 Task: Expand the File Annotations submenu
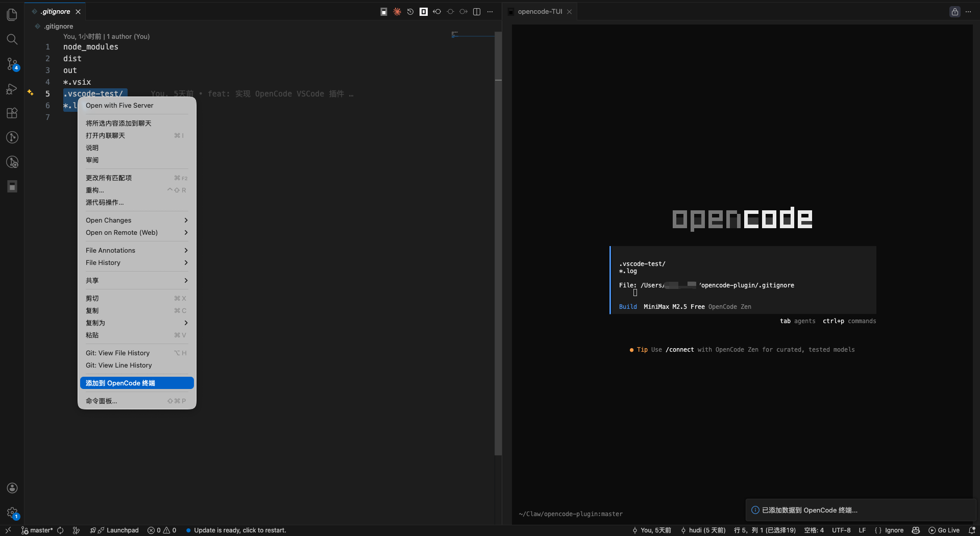point(137,250)
